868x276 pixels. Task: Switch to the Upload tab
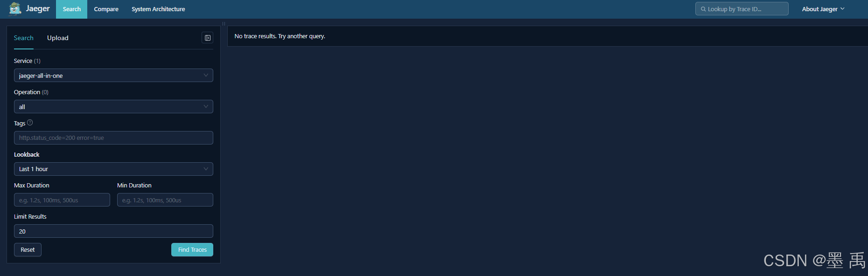[x=58, y=38]
